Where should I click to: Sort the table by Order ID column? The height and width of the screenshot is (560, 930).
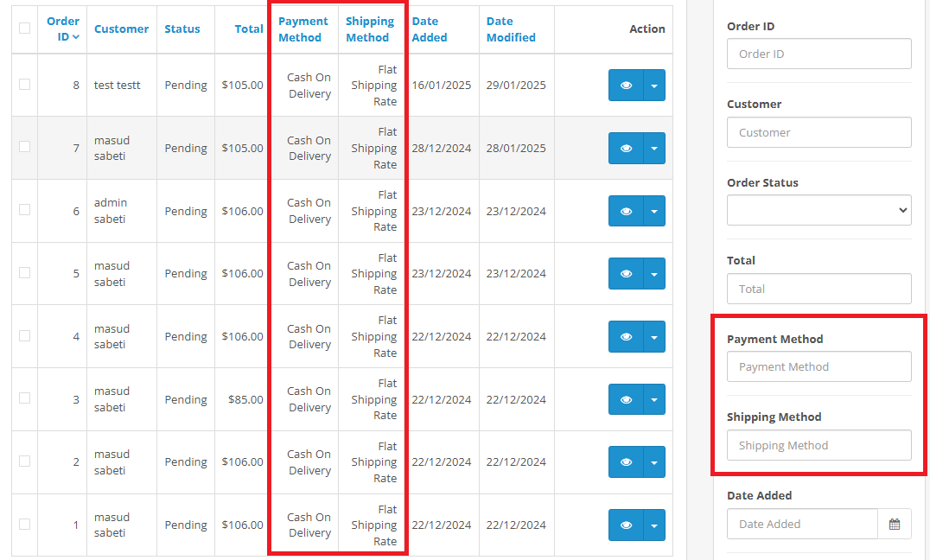coord(63,29)
